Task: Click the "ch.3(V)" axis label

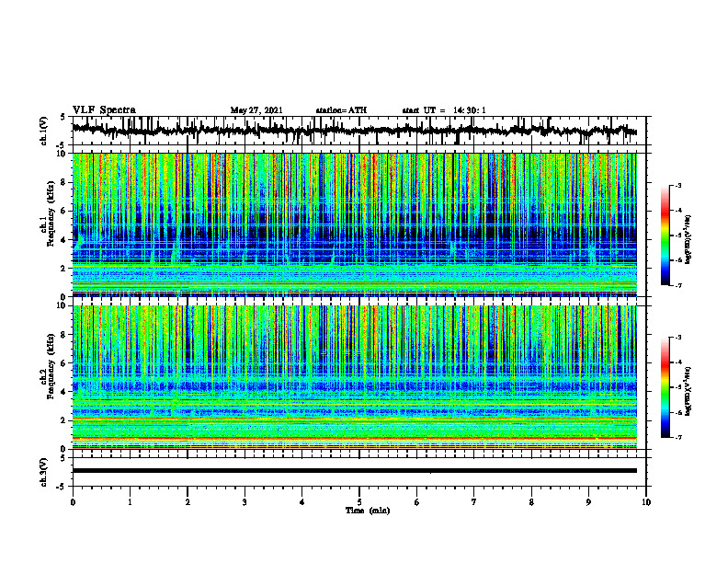Action: 44,472
